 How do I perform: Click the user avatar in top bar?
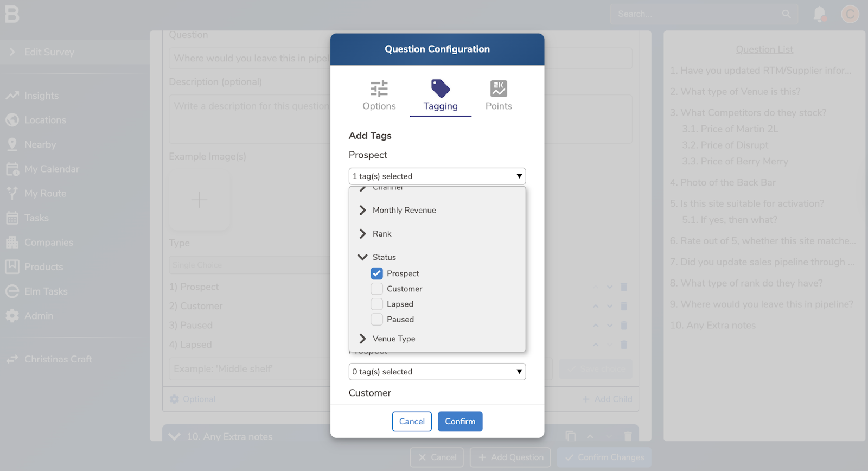[850, 14]
